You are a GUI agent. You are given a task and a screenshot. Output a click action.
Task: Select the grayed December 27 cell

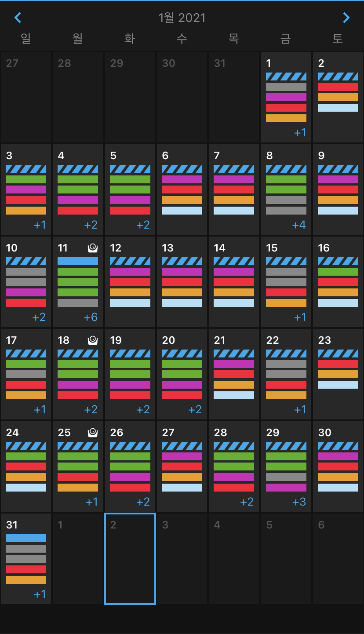26,97
